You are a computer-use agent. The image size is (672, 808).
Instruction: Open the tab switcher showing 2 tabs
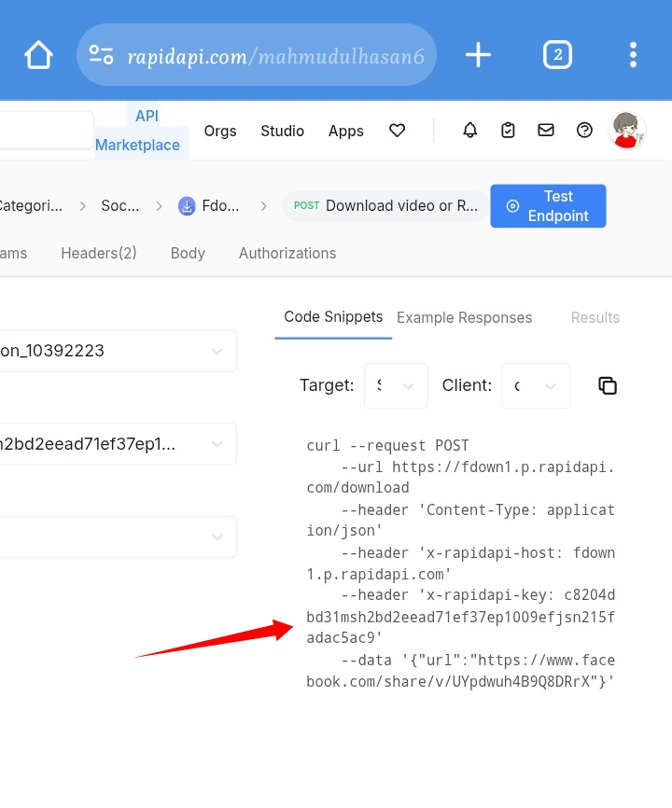[x=557, y=55]
